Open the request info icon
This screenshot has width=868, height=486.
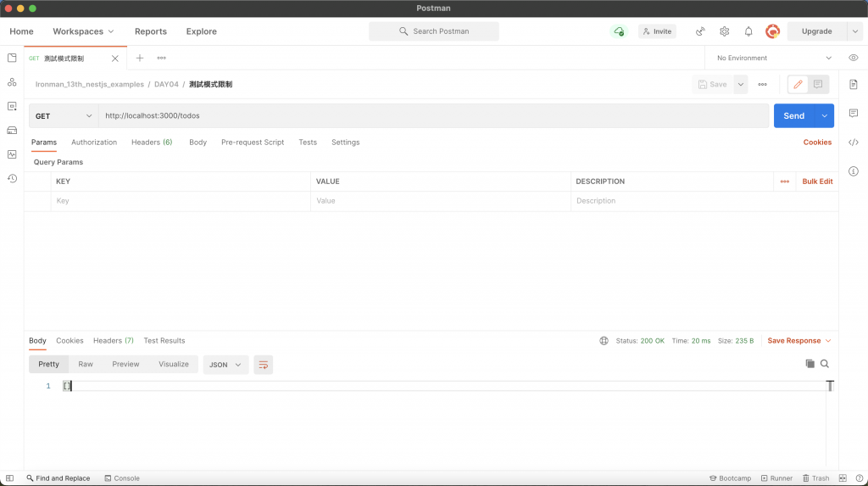[x=853, y=171]
